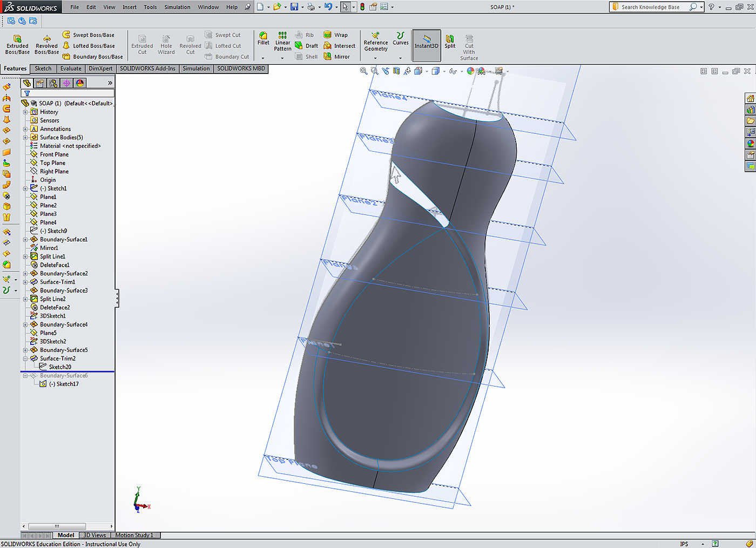Select Sketch20 in the feature tree
Viewport: 756px width, 548px height.
[x=59, y=367]
